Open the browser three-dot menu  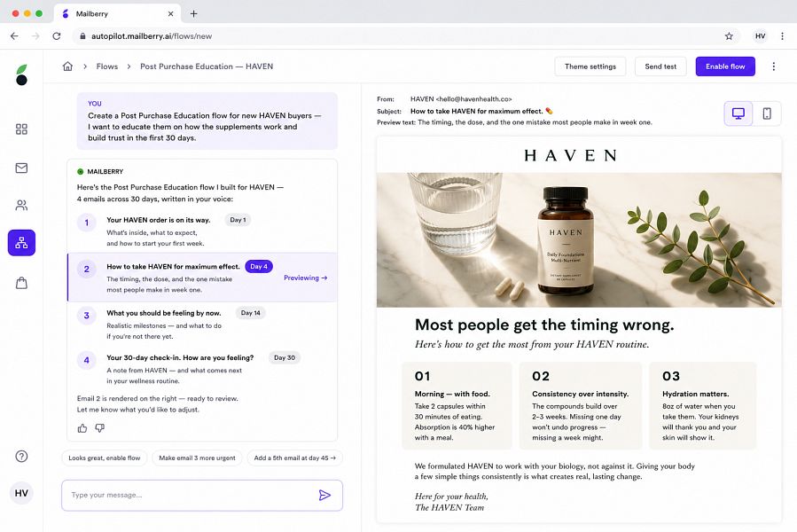click(x=782, y=36)
